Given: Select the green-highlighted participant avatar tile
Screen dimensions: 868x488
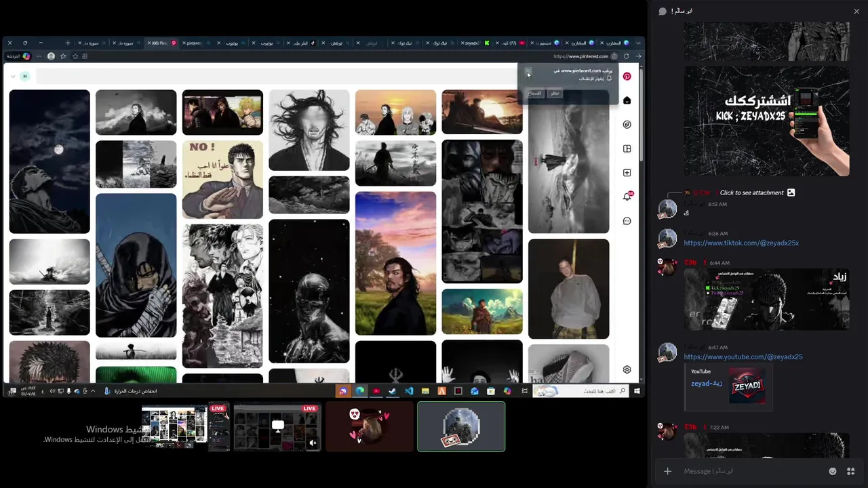Looking at the screenshot, I should (461, 427).
